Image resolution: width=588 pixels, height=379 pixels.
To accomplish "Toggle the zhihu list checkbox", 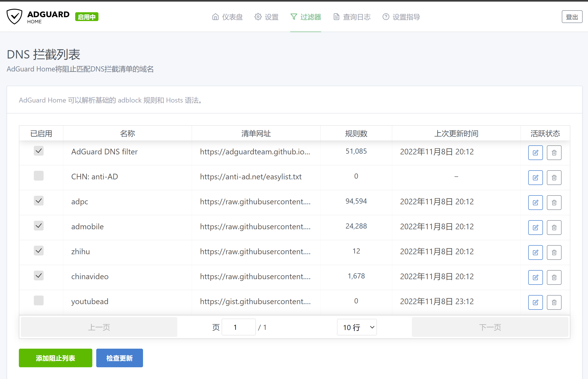I will (39, 251).
